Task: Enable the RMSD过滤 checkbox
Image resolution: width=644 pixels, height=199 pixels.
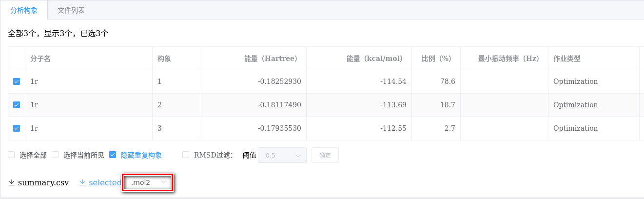Action: point(186,155)
